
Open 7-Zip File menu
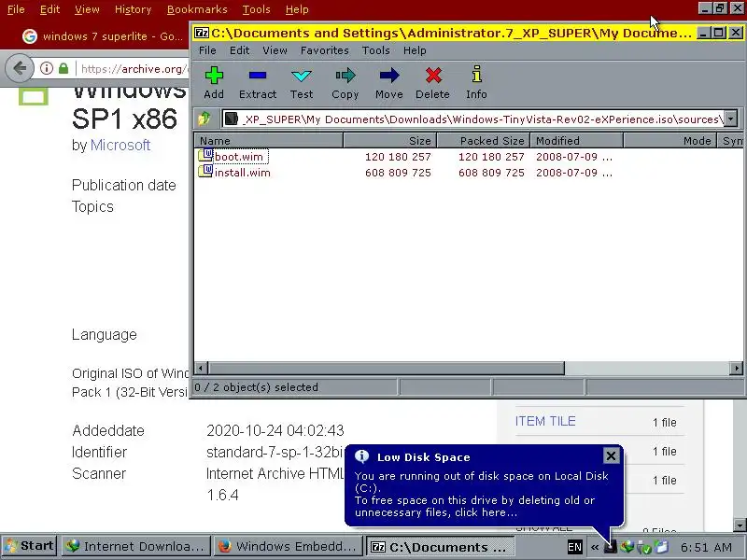tap(207, 50)
